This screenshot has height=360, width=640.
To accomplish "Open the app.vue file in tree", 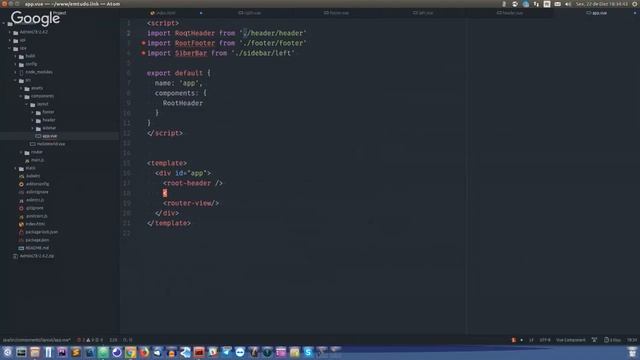I will point(49,136).
